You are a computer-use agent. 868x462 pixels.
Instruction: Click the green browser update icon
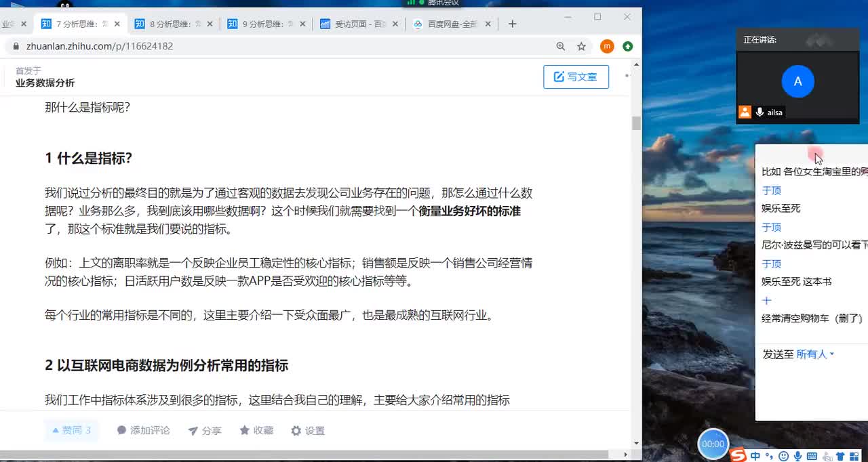point(628,46)
